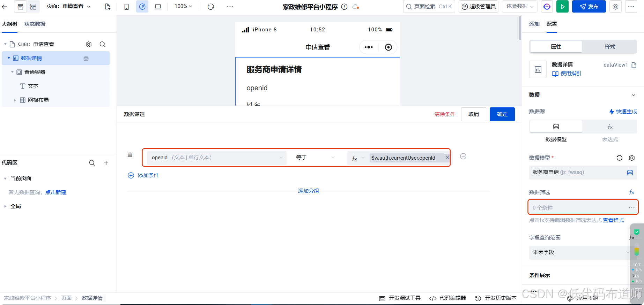The width and height of the screenshot is (644, 305).
Task: Open top toolbar more options ellipsis
Action: (x=230, y=7)
